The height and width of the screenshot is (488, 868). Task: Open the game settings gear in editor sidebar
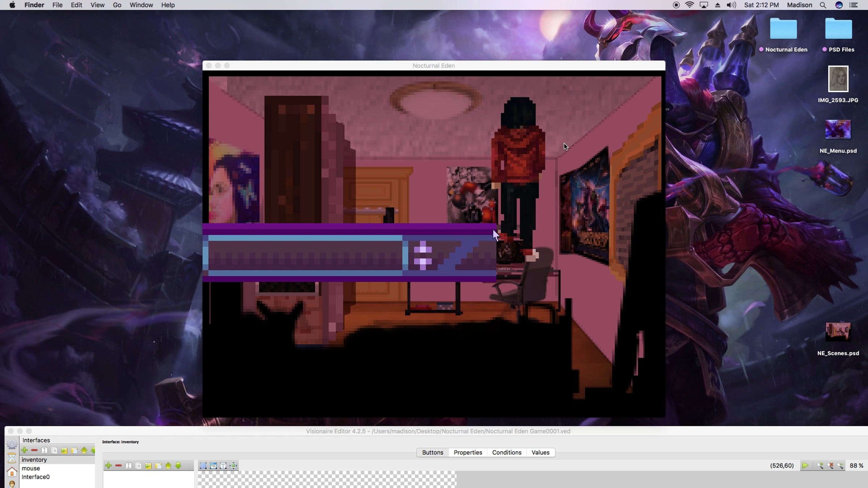(x=12, y=444)
